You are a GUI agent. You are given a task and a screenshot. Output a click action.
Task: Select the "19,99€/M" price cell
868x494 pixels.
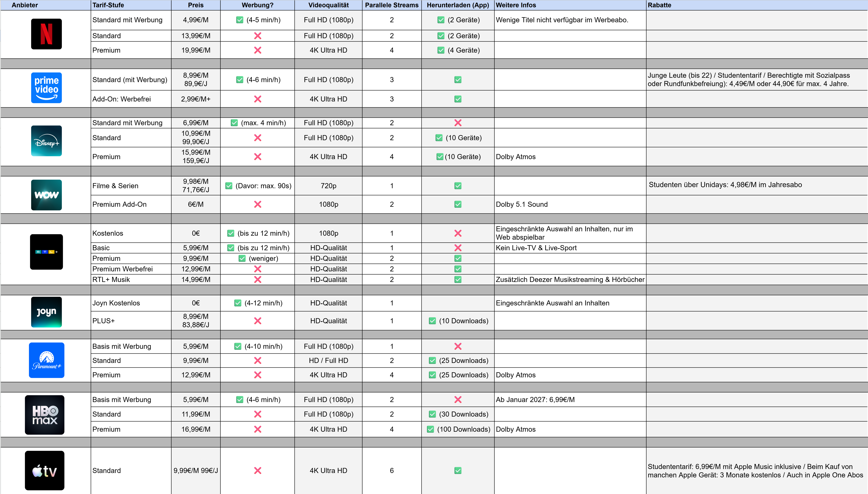click(x=196, y=50)
